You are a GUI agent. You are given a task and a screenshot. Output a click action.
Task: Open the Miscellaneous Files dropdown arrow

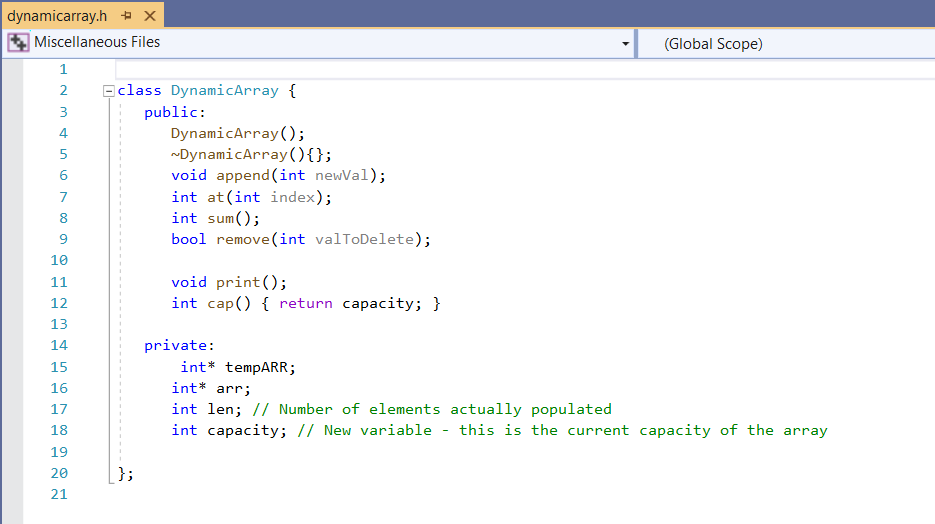(625, 44)
